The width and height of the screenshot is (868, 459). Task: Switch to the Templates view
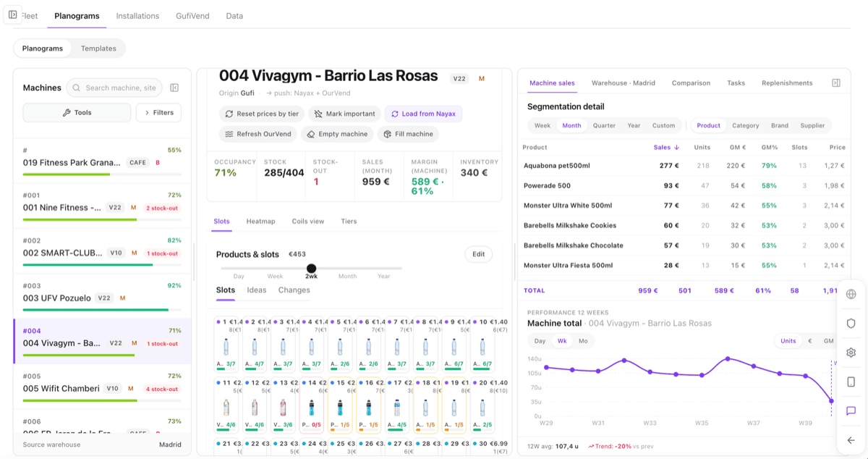click(98, 49)
